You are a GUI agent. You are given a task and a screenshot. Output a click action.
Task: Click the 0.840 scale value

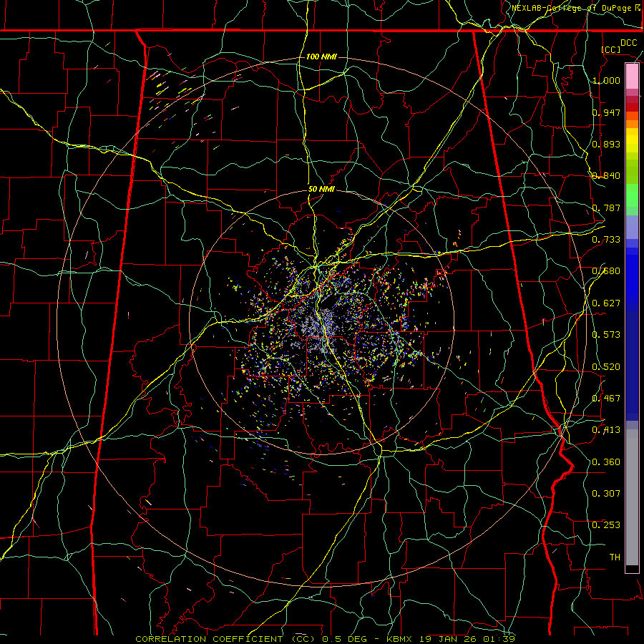point(606,176)
